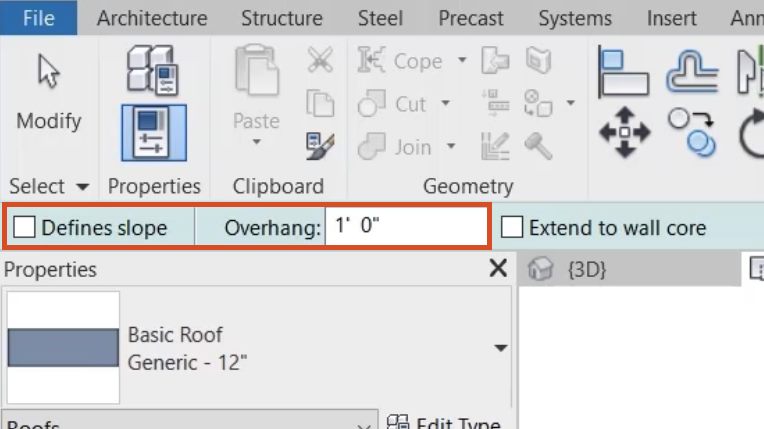Screen dimensions: 764x429
Task: Enable the Defines slope checkbox
Action: (24, 227)
